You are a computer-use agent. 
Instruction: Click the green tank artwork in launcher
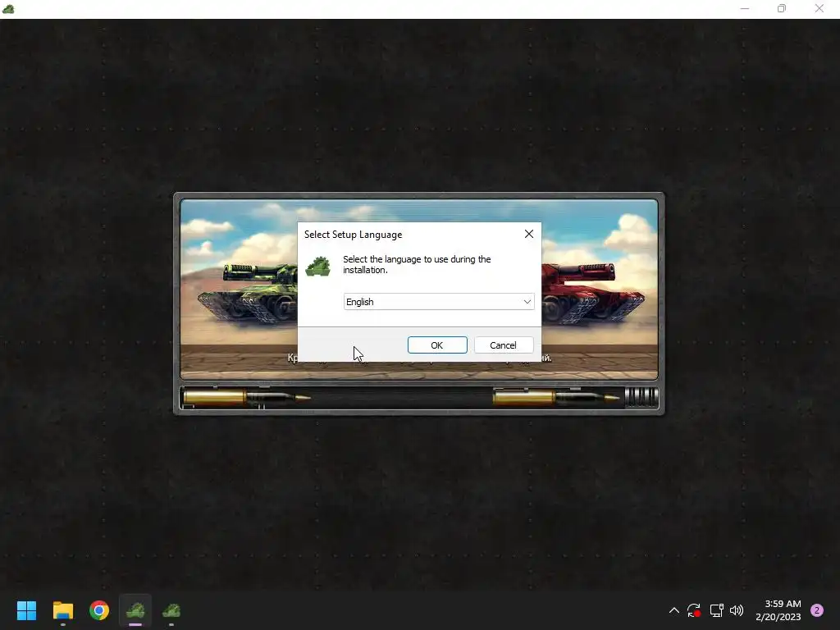248,294
